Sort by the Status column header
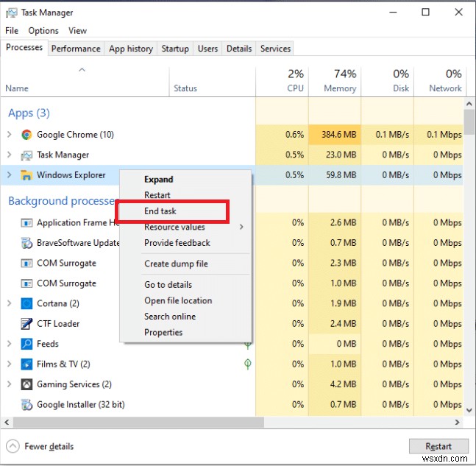Screen dimensions: 476x466 (x=212, y=82)
